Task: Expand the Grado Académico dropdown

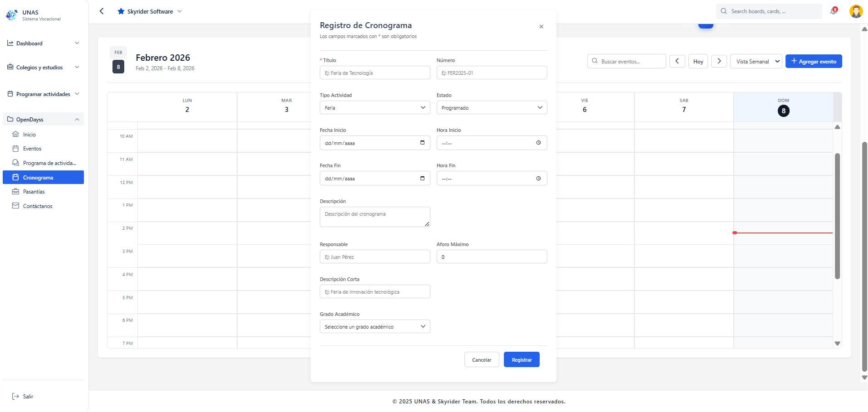Action: (x=375, y=327)
